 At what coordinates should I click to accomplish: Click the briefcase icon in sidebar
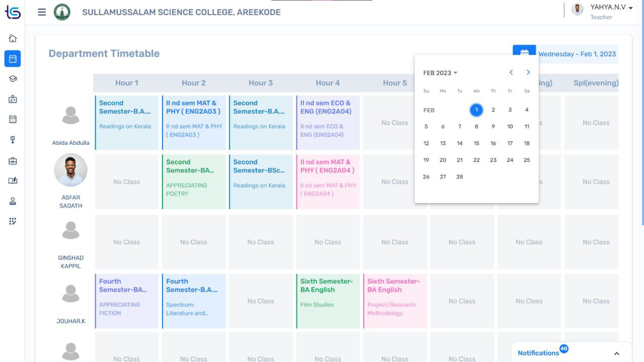coord(13,161)
